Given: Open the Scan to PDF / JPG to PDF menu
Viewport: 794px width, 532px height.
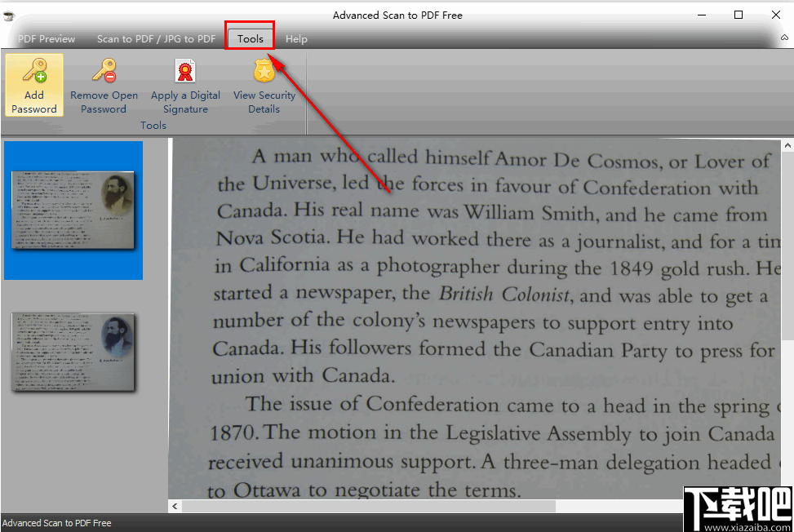Looking at the screenshot, I should pos(156,38).
